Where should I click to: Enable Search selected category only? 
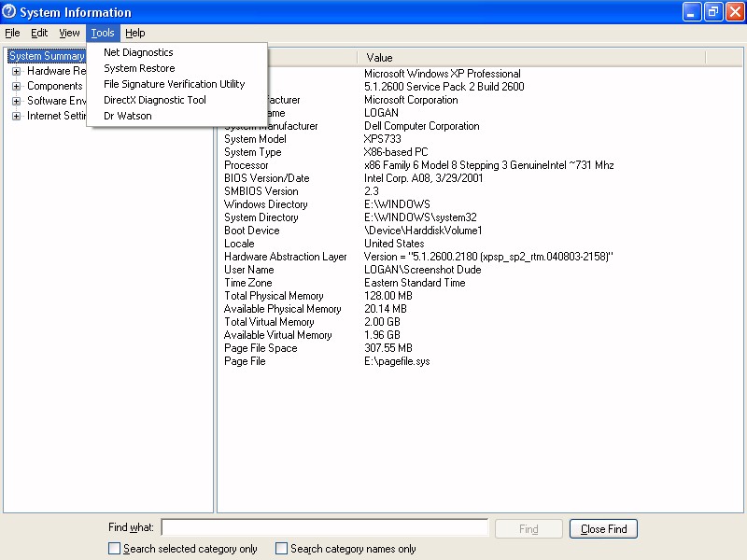pyautogui.click(x=114, y=549)
